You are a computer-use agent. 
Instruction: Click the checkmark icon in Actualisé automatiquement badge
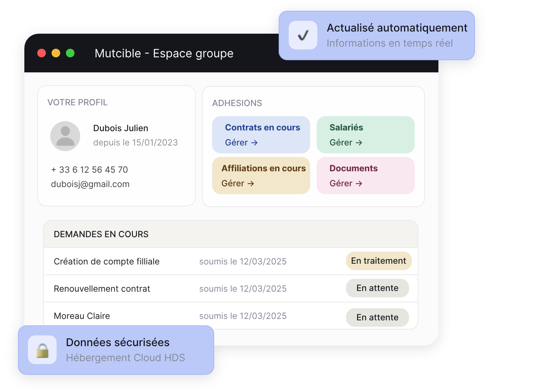click(x=303, y=35)
